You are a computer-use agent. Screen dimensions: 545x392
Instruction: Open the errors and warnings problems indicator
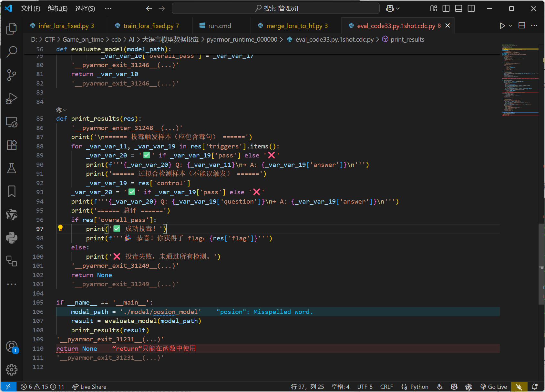point(42,387)
